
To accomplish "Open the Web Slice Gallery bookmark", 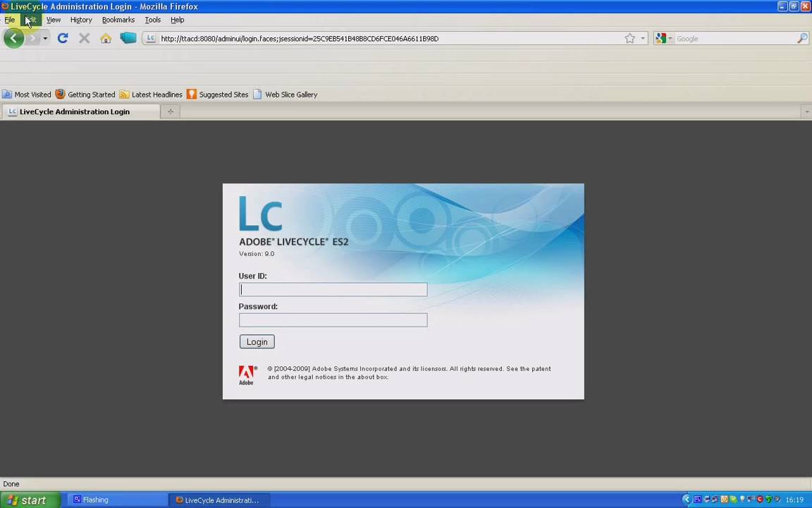I will pyautogui.click(x=285, y=95).
